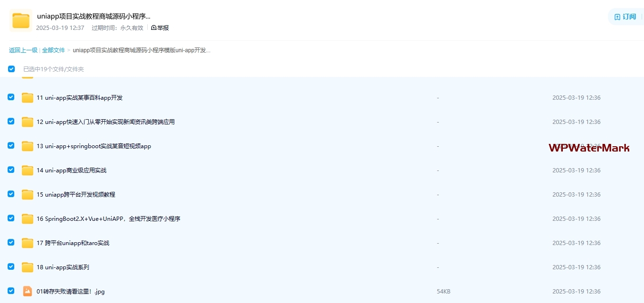Click folder icon for 14 uni-app商业级应用实战

point(28,170)
